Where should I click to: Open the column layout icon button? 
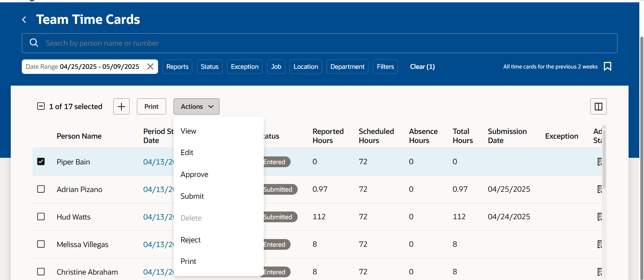[598, 106]
